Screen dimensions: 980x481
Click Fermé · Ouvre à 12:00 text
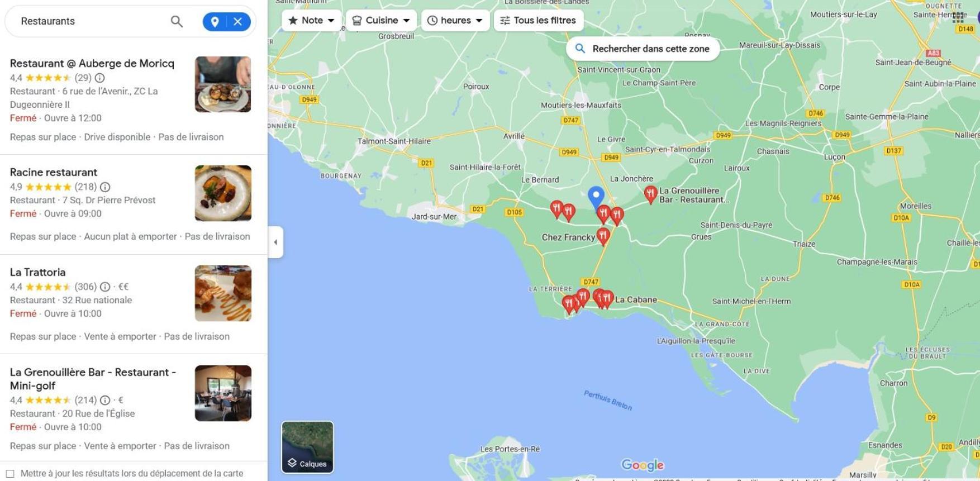coord(55,118)
